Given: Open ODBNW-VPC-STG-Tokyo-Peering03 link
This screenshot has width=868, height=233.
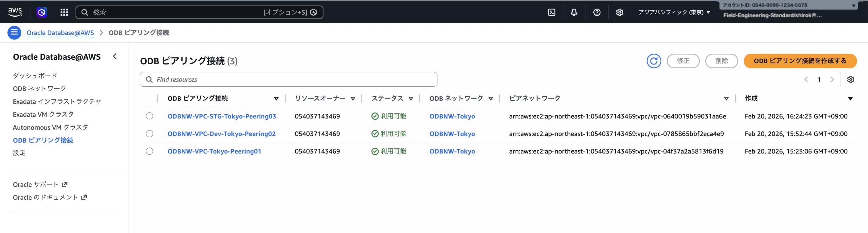Looking at the screenshot, I should click(222, 116).
